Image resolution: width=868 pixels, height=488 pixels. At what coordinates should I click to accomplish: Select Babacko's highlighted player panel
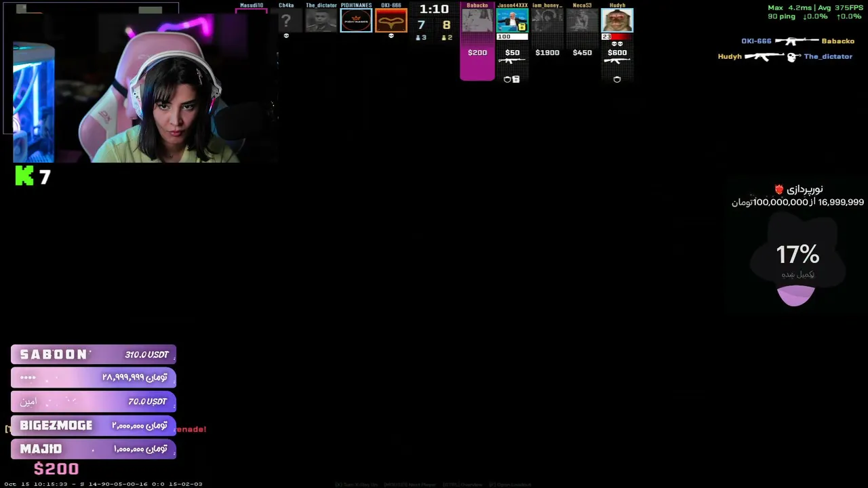pos(477,42)
